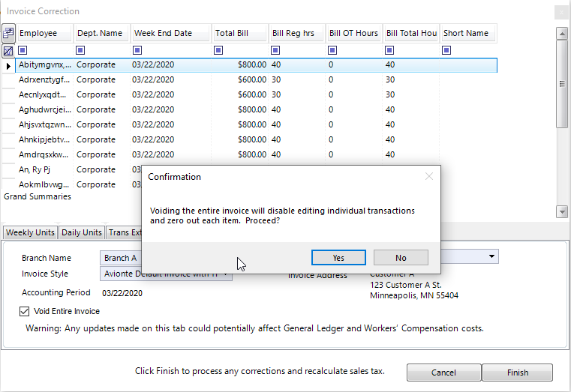Open Short Name column filter operator icon
This screenshot has width=571, height=392.
click(446, 50)
